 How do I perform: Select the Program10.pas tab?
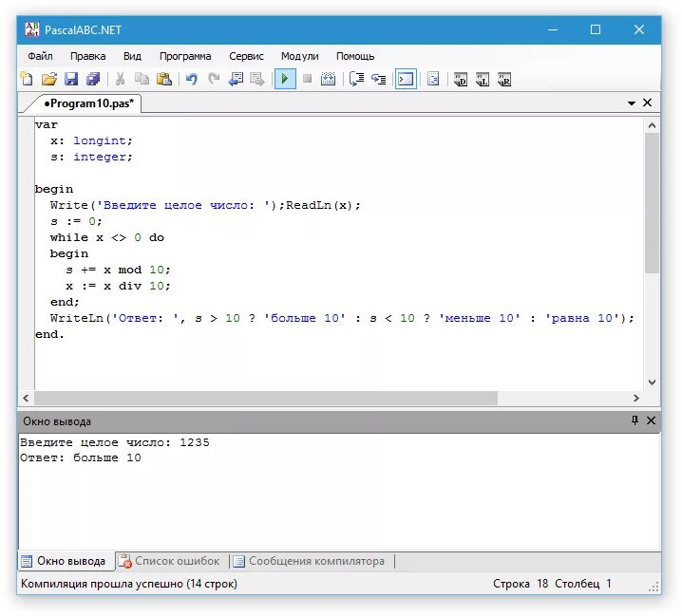(88, 103)
